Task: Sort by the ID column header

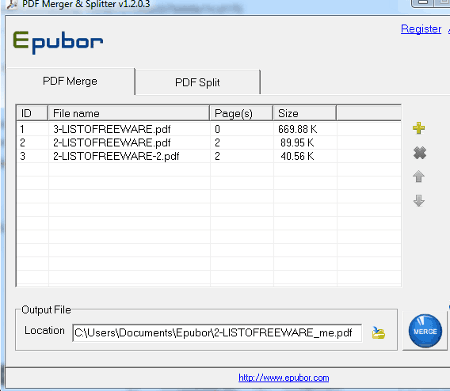Action: (x=32, y=113)
